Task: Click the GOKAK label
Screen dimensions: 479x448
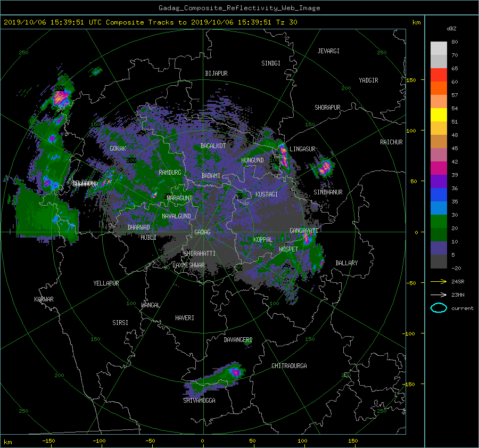Action: (118, 149)
